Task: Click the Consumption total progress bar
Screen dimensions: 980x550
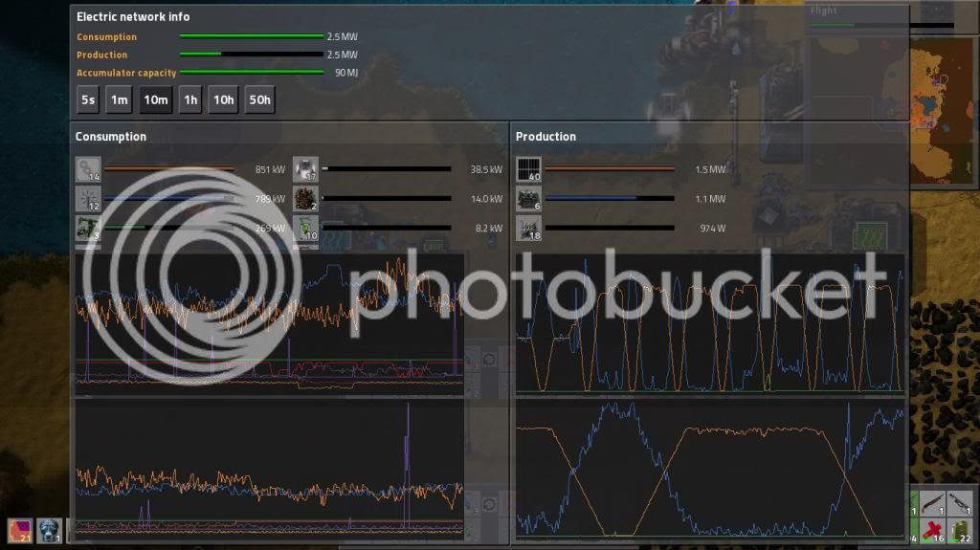Action: coord(252,36)
